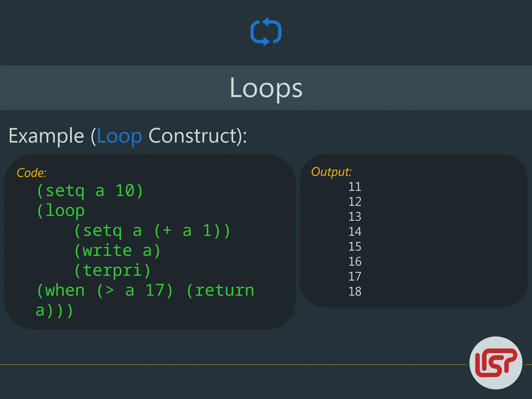
Task: Click the (write a) code line
Action: tap(117, 251)
